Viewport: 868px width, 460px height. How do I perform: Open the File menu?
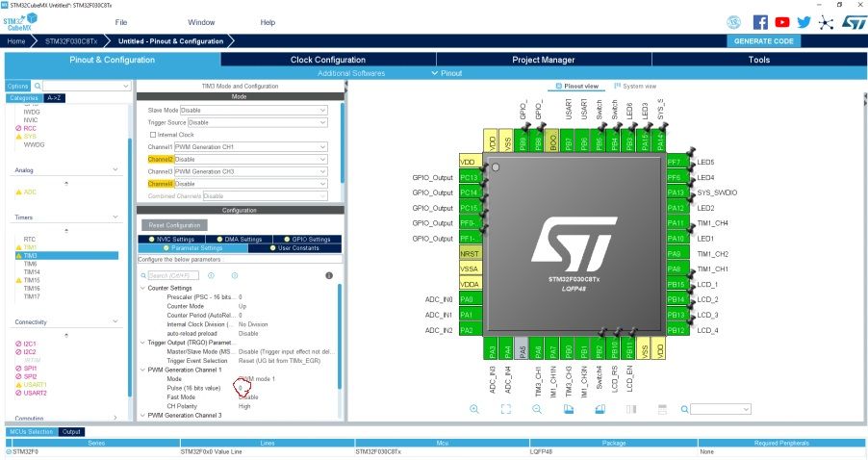coord(121,22)
